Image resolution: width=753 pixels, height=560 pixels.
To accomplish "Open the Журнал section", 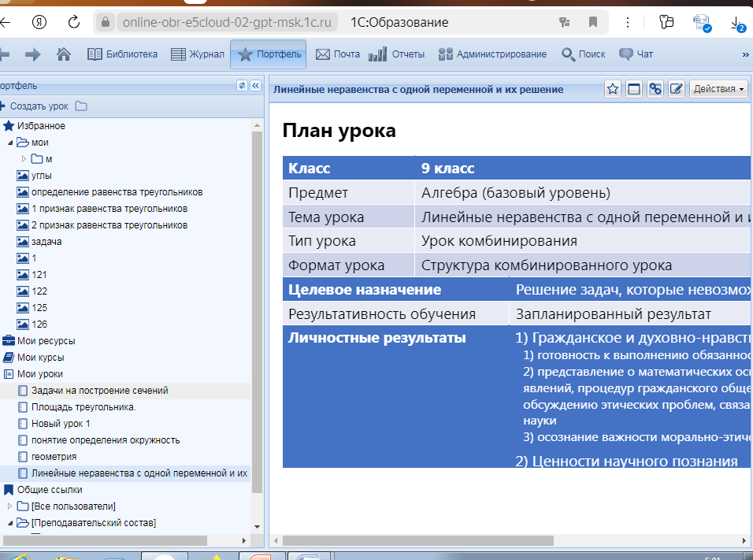I will click(198, 54).
